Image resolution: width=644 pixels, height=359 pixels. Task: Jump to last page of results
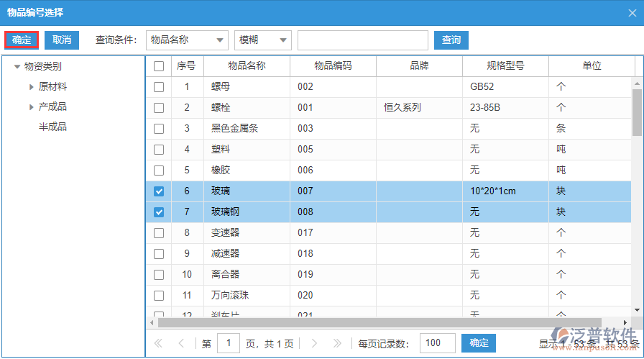coord(336,344)
